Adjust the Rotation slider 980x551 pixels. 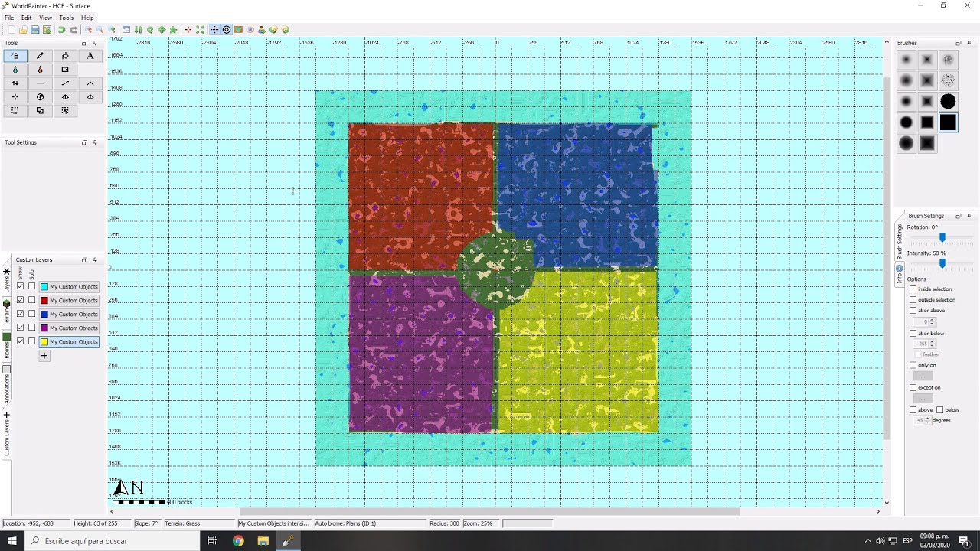coord(942,238)
